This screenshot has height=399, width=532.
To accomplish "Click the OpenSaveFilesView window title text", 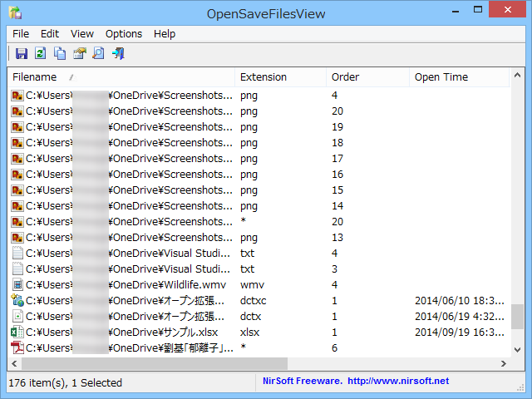I will 266,14.
